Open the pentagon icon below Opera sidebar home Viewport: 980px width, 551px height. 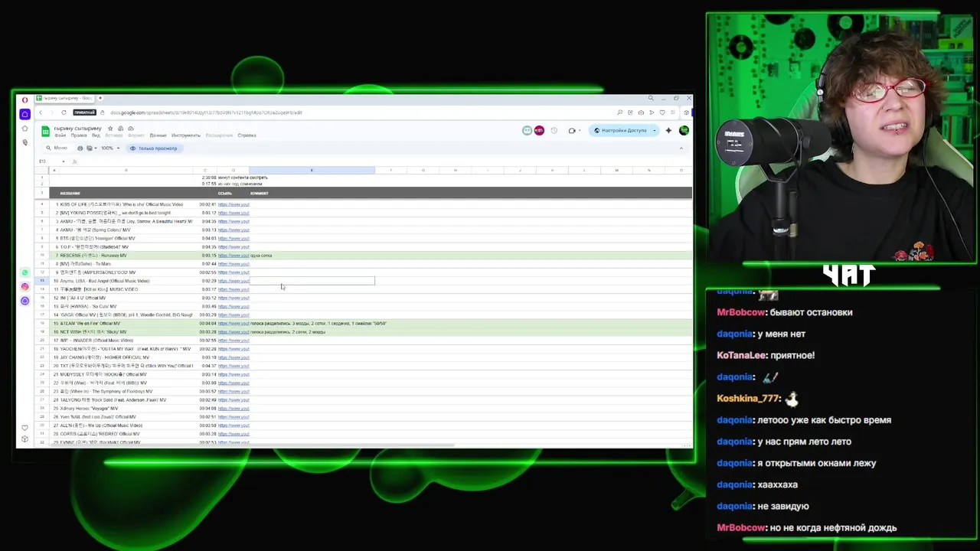tap(24, 129)
